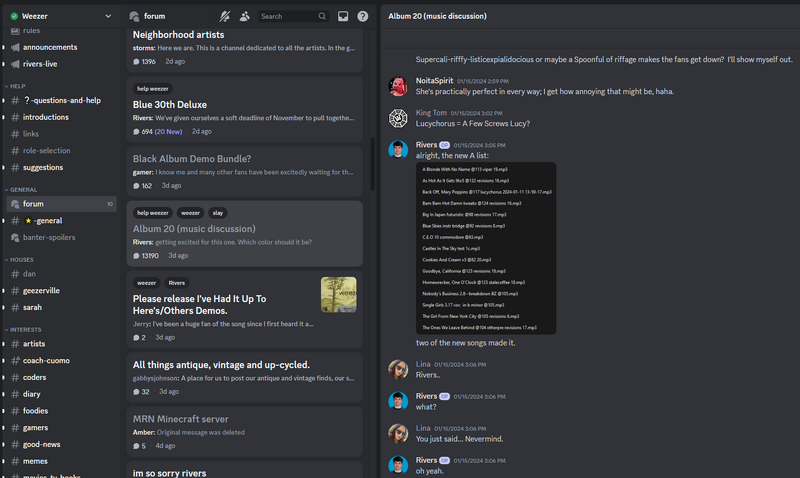This screenshot has width=800, height=478.
Task: Toggle the forum notification bell icon
Action: pos(225,16)
